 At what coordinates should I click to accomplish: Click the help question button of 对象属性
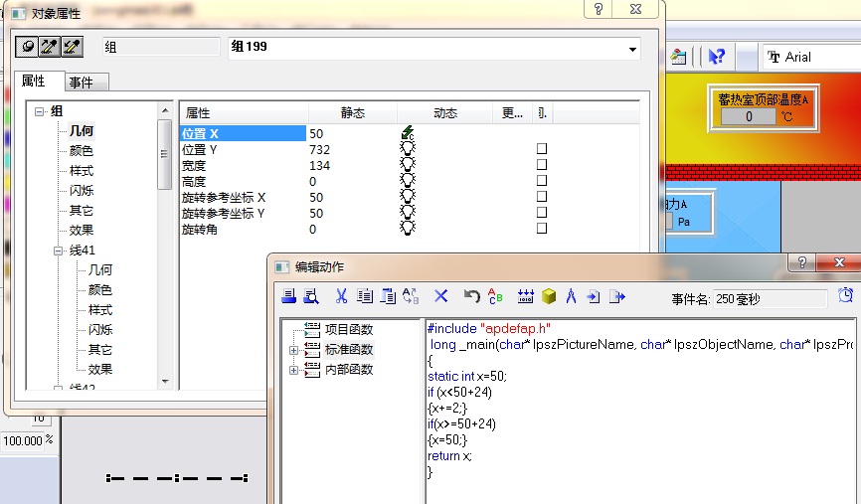(598, 9)
